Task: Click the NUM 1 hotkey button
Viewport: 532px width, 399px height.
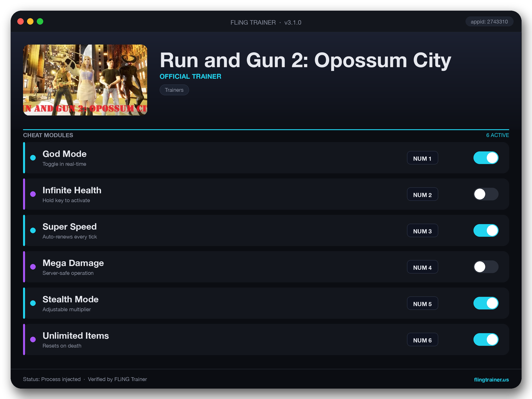Action: pos(422,158)
